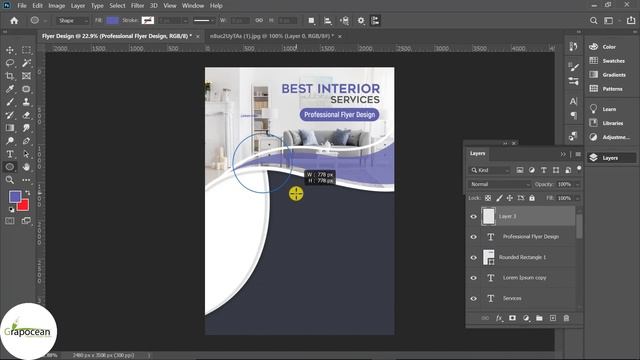Toggle lock transparent pixels
The height and width of the screenshot is (360, 640).
click(x=488, y=198)
